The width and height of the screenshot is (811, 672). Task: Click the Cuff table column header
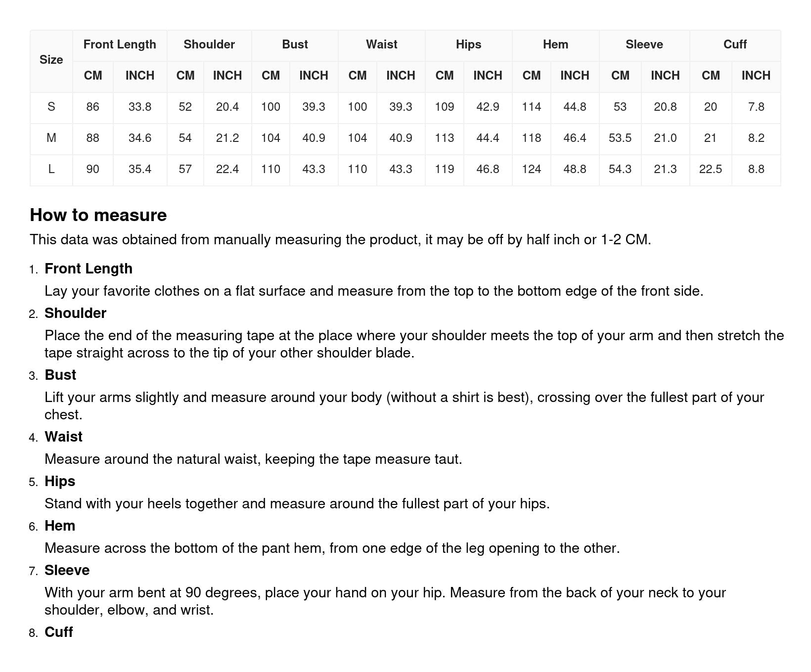pyautogui.click(x=735, y=45)
